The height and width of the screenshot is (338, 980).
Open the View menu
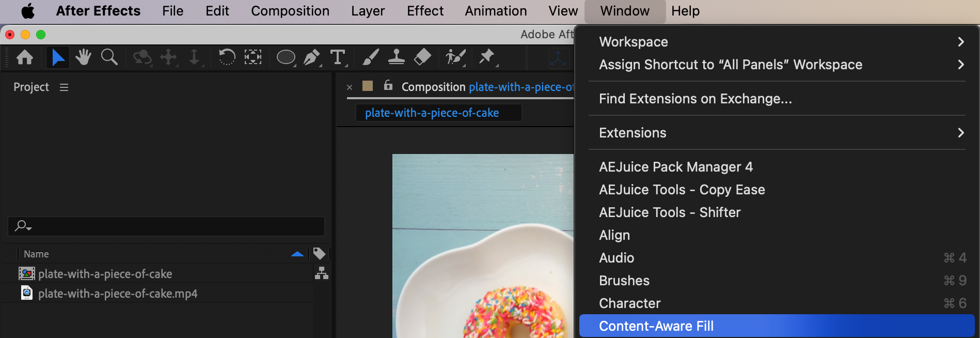coord(563,11)
